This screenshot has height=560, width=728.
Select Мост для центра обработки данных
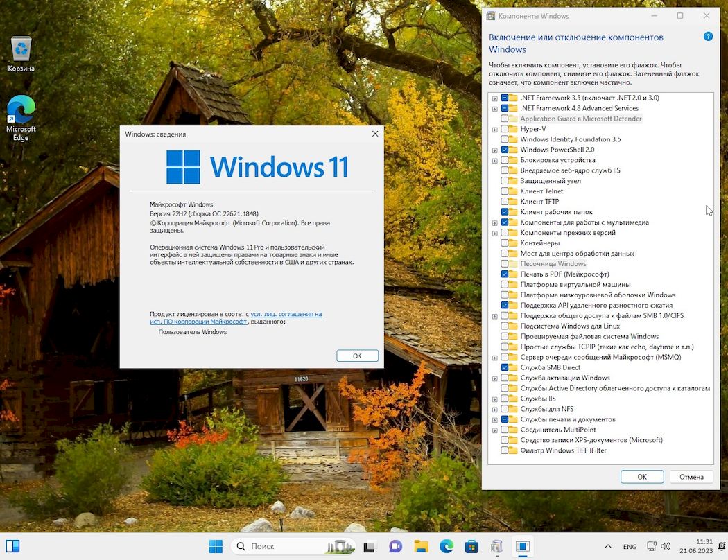[x=577, y=254]
